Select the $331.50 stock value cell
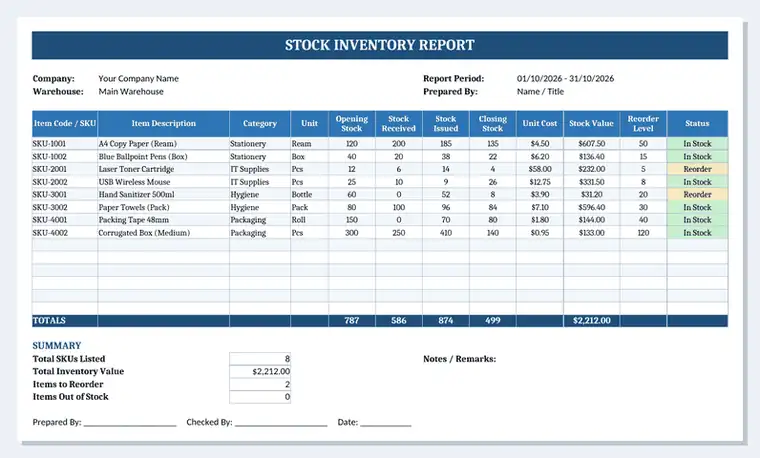 tap(591, 182)
